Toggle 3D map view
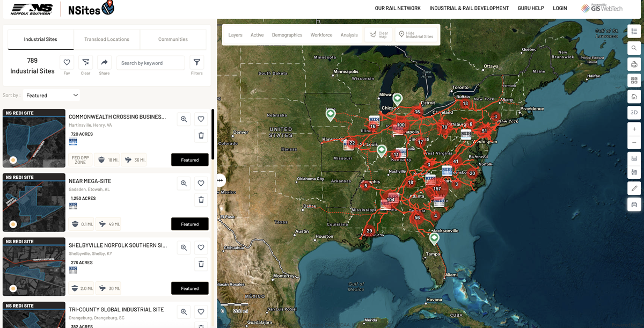 (634, 113)
